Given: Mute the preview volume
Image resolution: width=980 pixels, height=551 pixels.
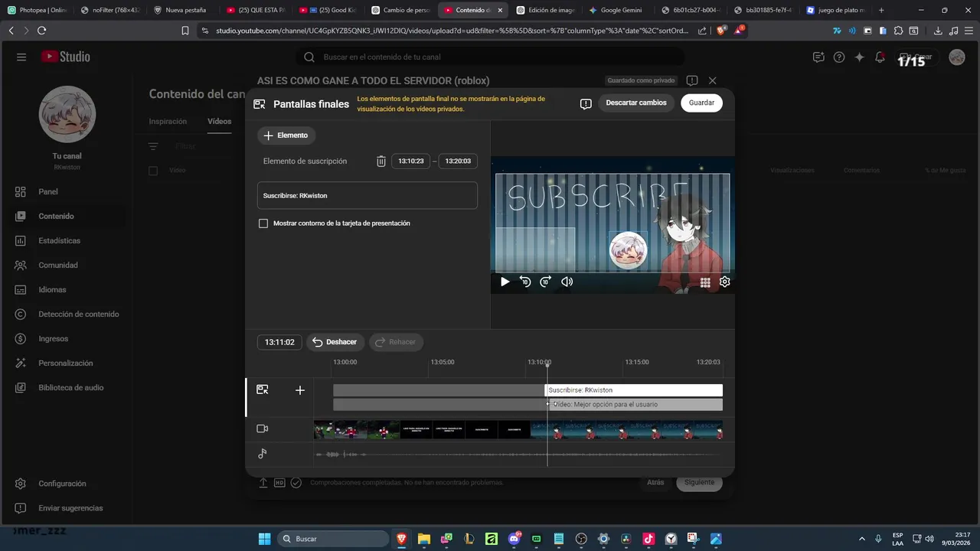Looking at the screenshot, I should (x=567, y=282).
